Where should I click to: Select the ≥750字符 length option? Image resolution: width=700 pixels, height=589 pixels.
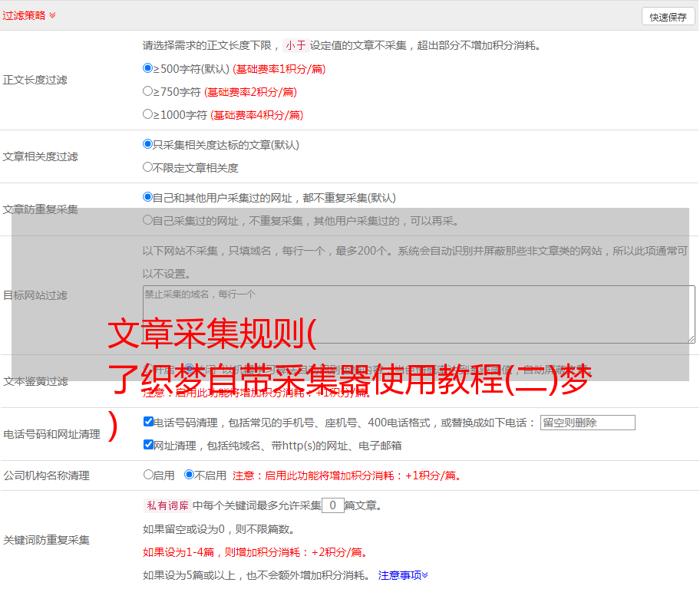pyautogui.click(x=148, y=90)
